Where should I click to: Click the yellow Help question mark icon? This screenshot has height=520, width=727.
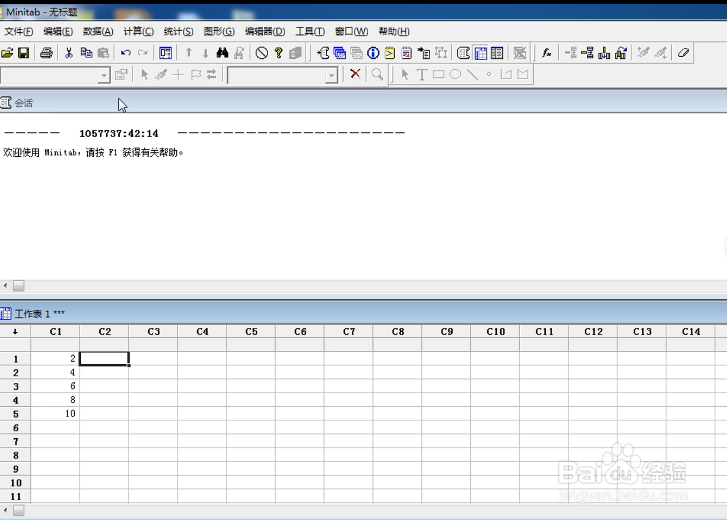(x=279, y=53)
